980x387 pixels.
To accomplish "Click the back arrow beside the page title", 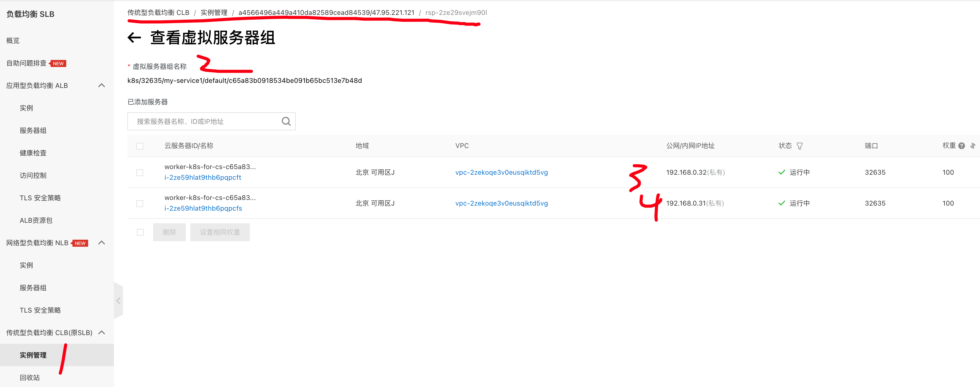I will pyautogui.click(x=134, y=38).
